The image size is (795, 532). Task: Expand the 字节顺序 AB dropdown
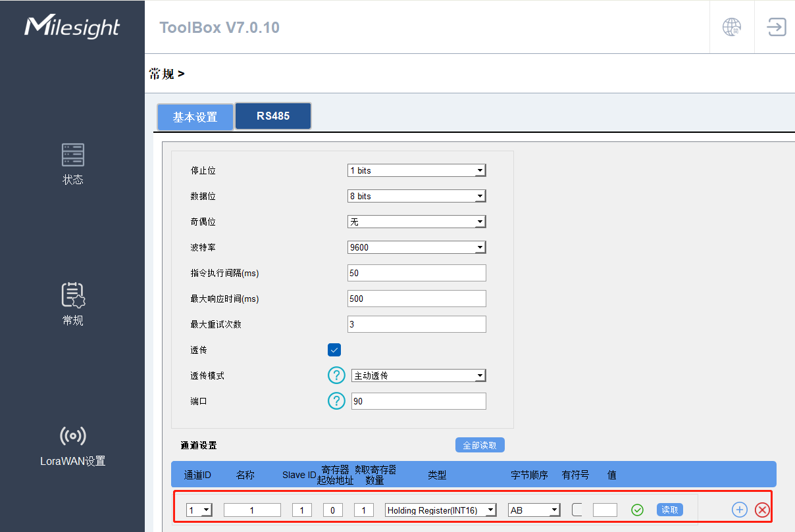coord(534,510)
